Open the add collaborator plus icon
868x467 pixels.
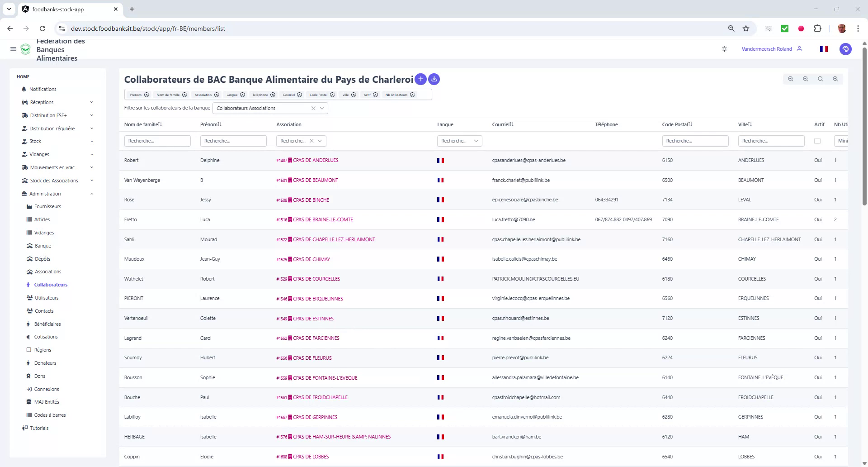[420, 79]
